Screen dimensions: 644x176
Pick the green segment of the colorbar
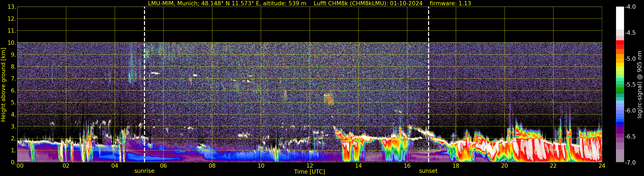coord(620,89)
